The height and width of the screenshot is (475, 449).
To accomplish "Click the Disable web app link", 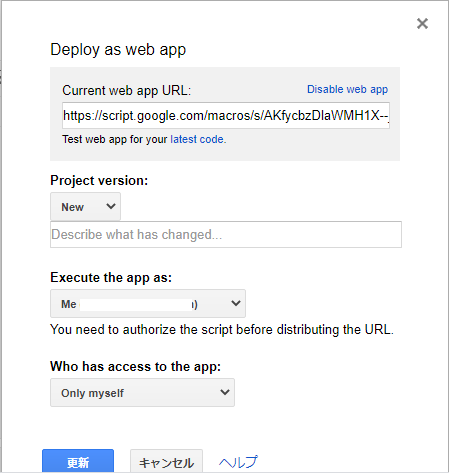I will tap(347, 89).
